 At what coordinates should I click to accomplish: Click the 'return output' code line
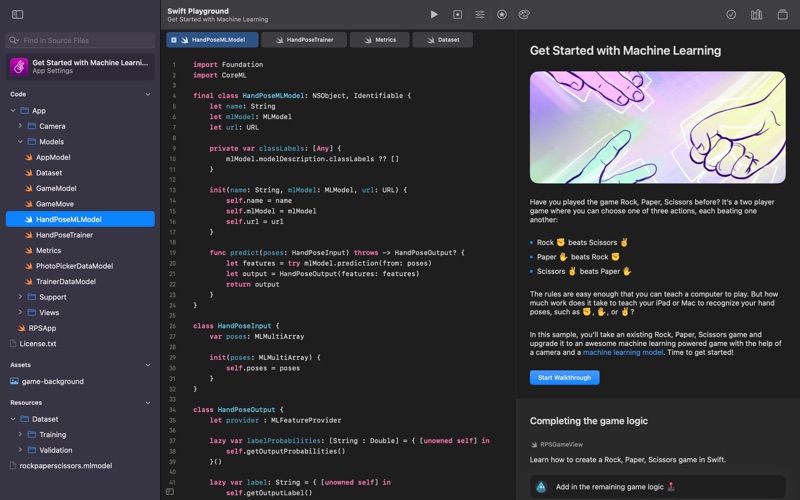(253, 284)
